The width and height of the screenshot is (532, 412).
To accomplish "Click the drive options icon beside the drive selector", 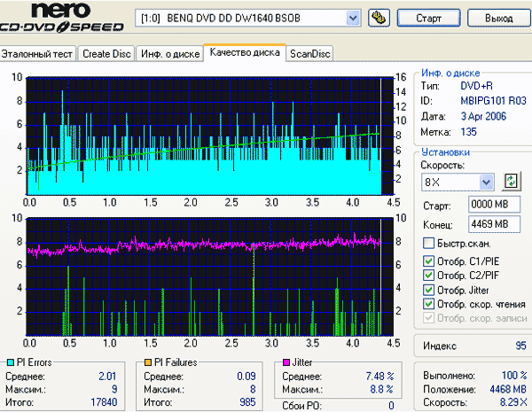I will 379,18.
